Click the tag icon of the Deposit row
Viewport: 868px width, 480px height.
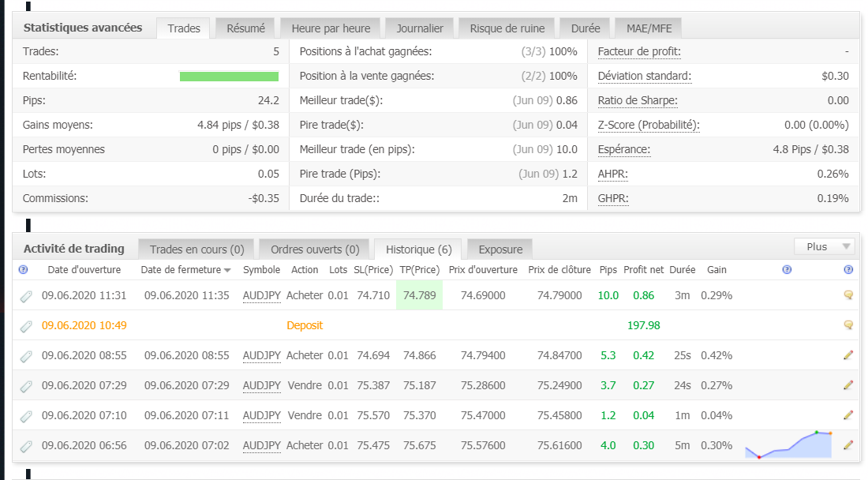pyautogui.click(x=26, y=327)
